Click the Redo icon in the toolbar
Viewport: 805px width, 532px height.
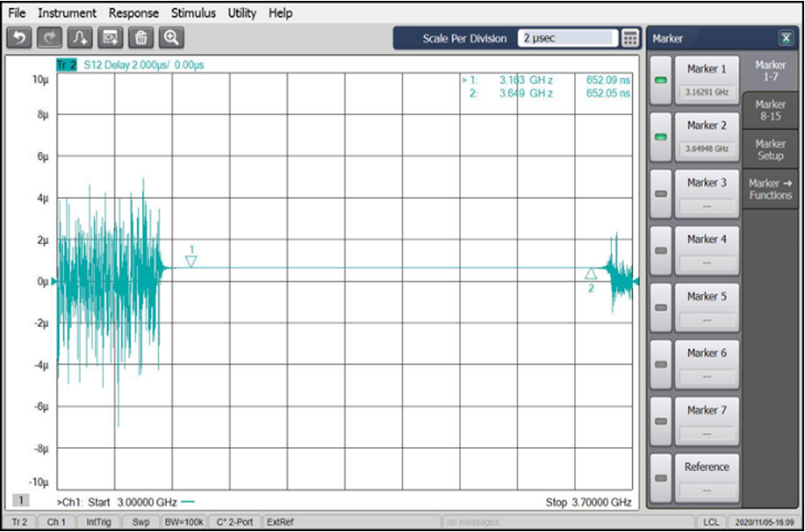pos(49,37)
